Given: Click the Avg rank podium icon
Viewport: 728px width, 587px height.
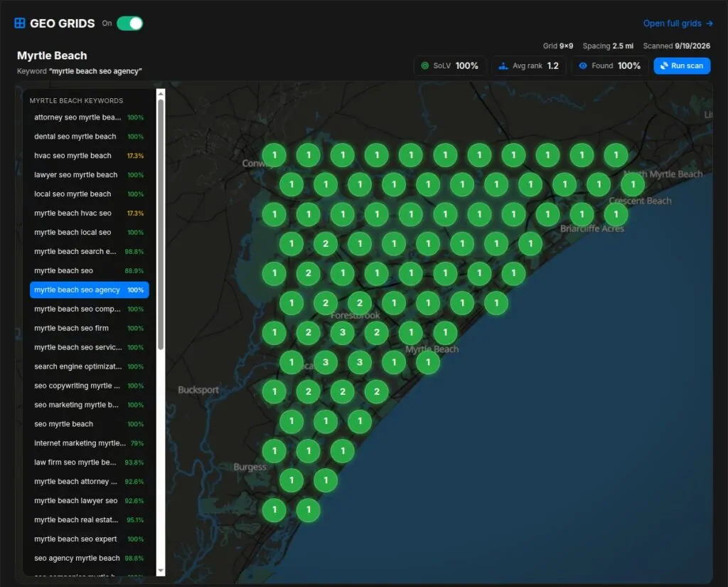Looking at the screenshot, I should 503,66.
